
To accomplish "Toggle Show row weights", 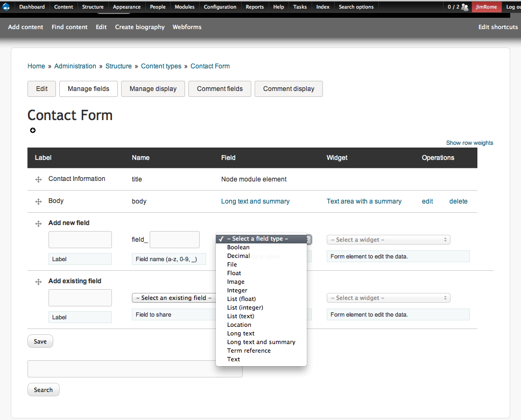I will click(x=469, y=143).
